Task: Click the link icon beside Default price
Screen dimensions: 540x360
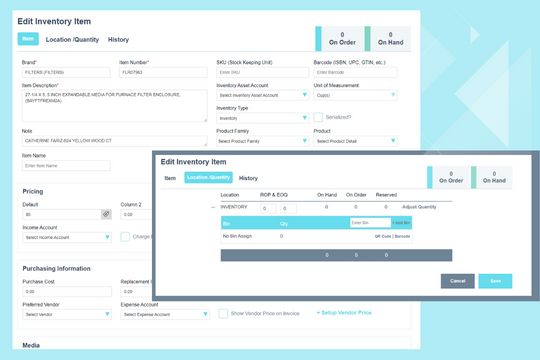Action: (106, 214)
